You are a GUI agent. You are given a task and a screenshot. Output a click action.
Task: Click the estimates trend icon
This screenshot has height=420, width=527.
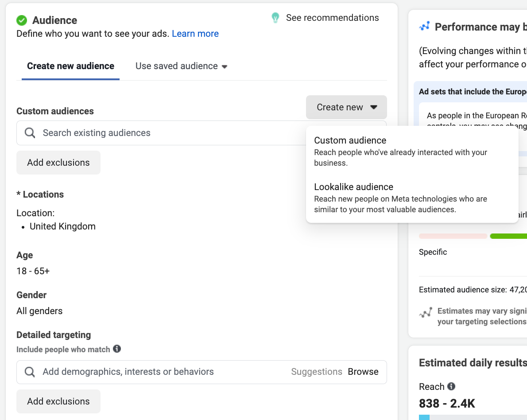pyautogui.click(x=425, y=313)
